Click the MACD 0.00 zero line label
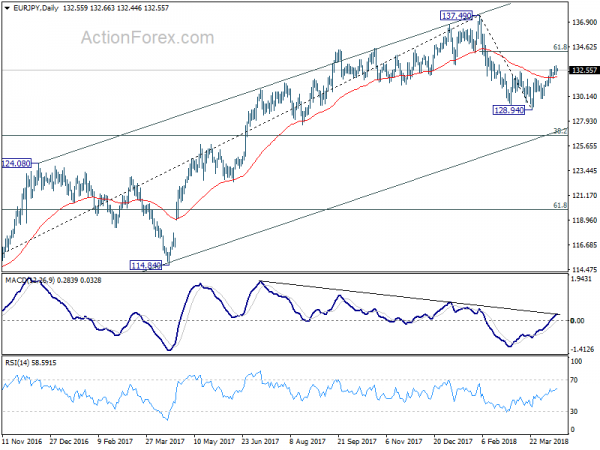Image resolution: width=600 pixels, height=450 pixels. click(577, 320)
